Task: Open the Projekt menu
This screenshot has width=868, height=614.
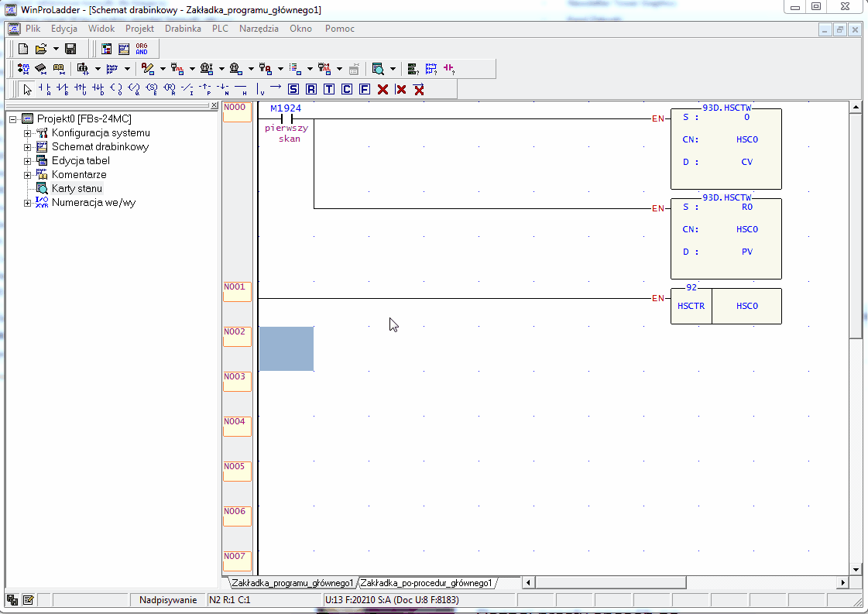Action: [x=139, y=28]
